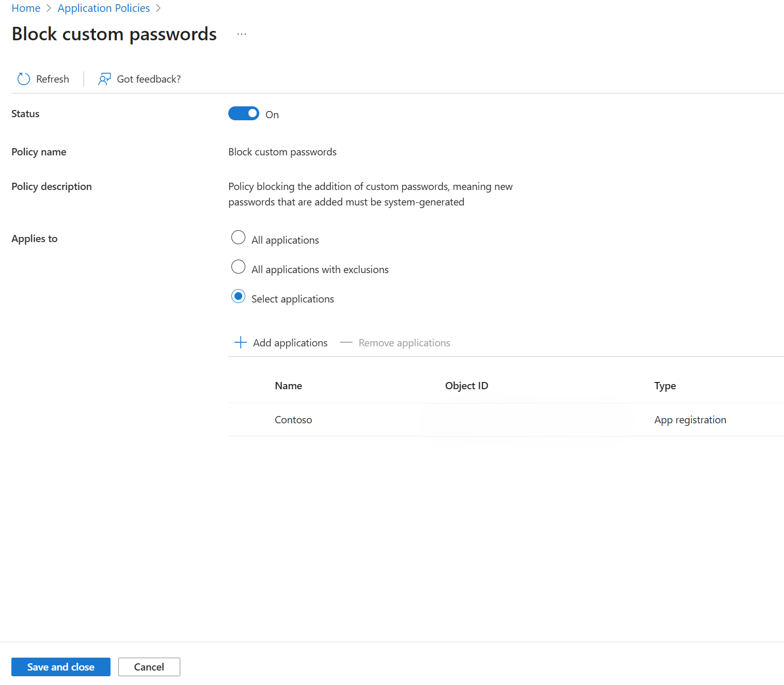Open the Application Policies breadcrumb

[x=103, y=8]
